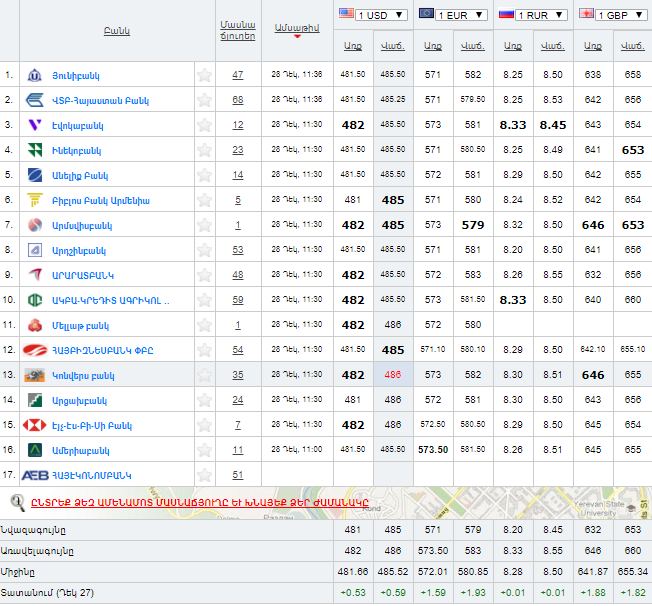The image size is (652, 606).
Task: Click the UK flag icon above GBP
Action: coord(586,13)
